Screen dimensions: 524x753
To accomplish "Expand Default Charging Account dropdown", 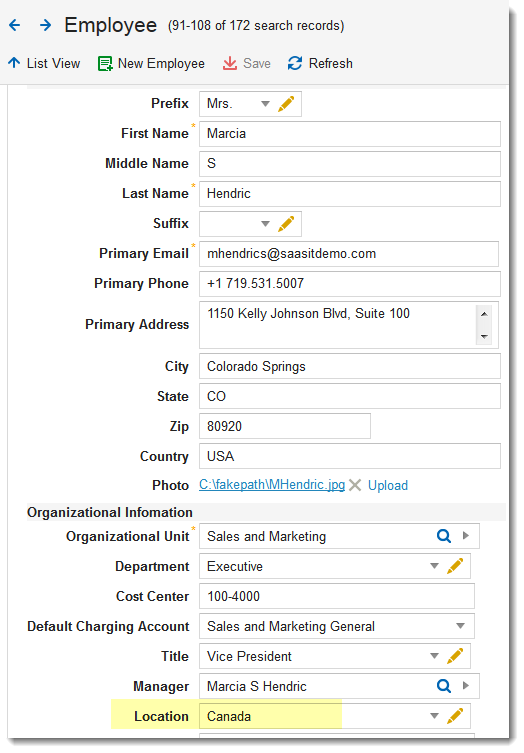I will tap(460, 626).
